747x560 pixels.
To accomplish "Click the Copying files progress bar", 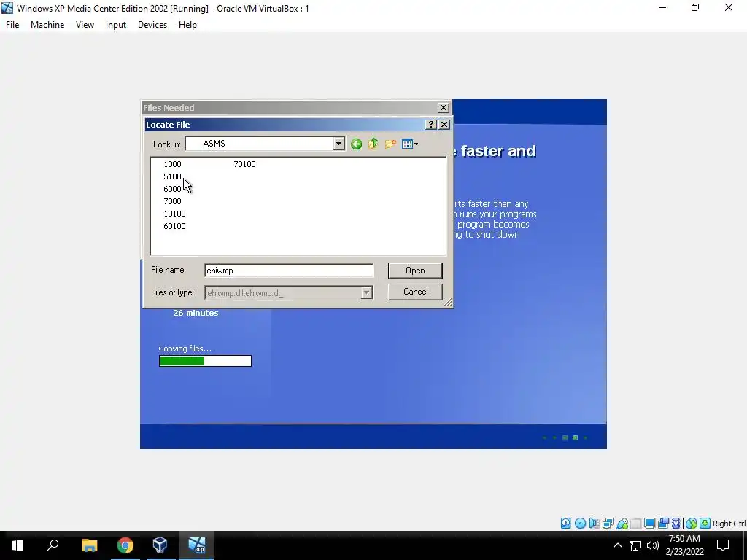I will click(205, 361).
